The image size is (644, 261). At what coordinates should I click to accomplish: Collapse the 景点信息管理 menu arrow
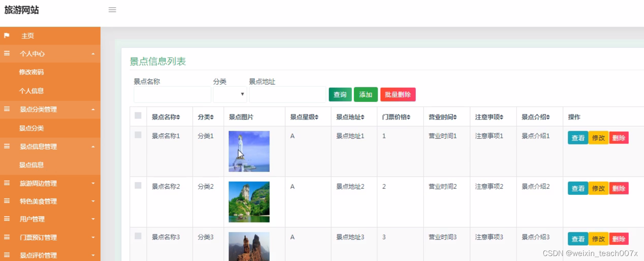pos(93,146)
